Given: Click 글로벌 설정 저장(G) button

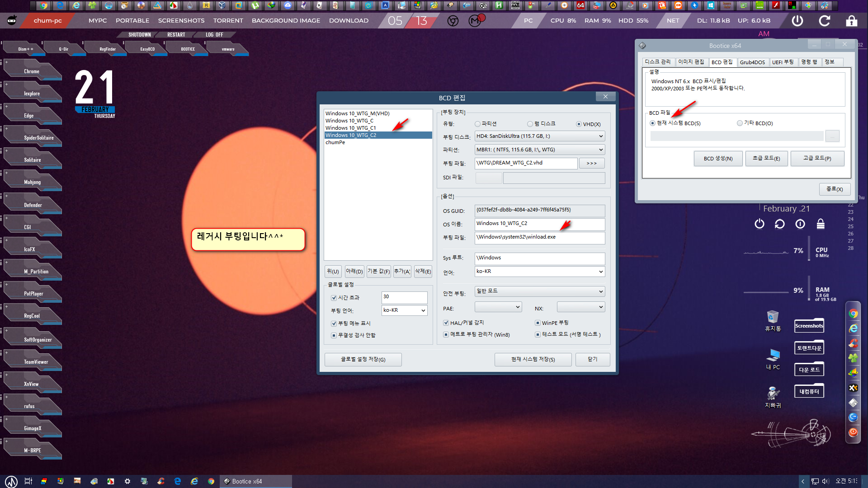Looking at the screenshot, I should tap(363, 360).
